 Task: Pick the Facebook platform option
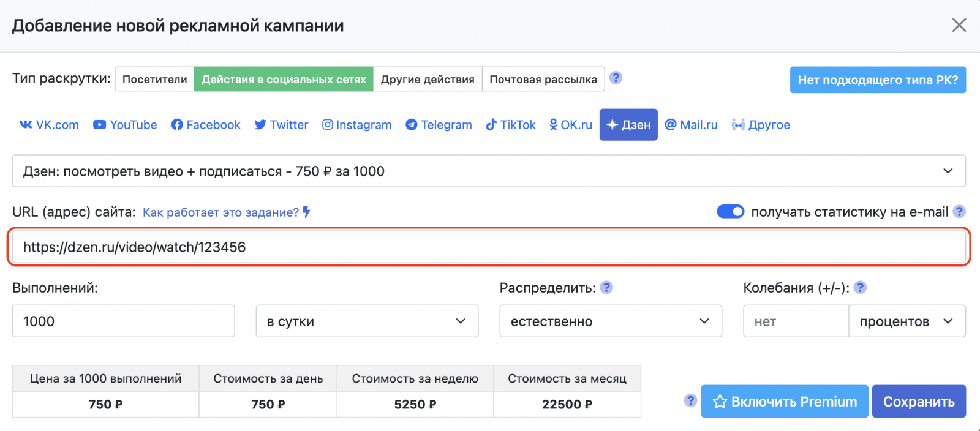click(206, 125)
